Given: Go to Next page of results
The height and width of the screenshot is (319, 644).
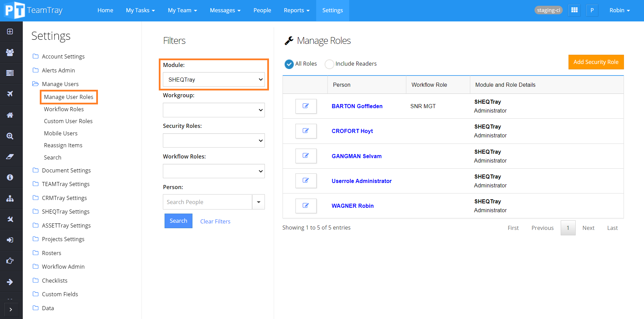Looking at the screenshot, I should 588,228.
